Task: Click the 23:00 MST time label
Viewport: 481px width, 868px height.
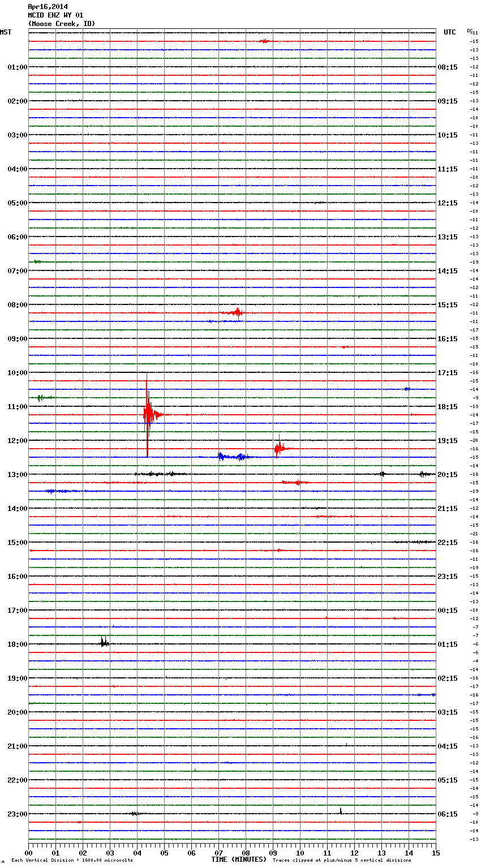Action: pos(17,814)
